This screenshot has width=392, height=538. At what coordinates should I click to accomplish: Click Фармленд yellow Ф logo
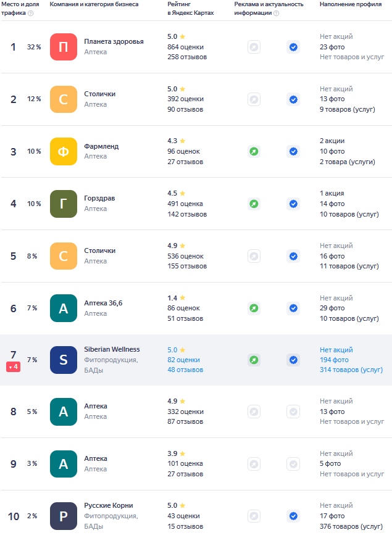(64, 151)
